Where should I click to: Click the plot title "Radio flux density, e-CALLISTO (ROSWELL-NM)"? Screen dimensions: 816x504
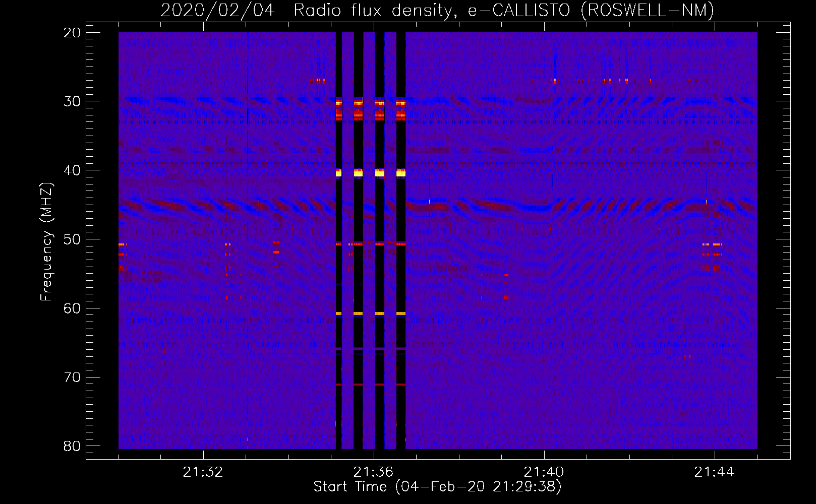point(504,10)
